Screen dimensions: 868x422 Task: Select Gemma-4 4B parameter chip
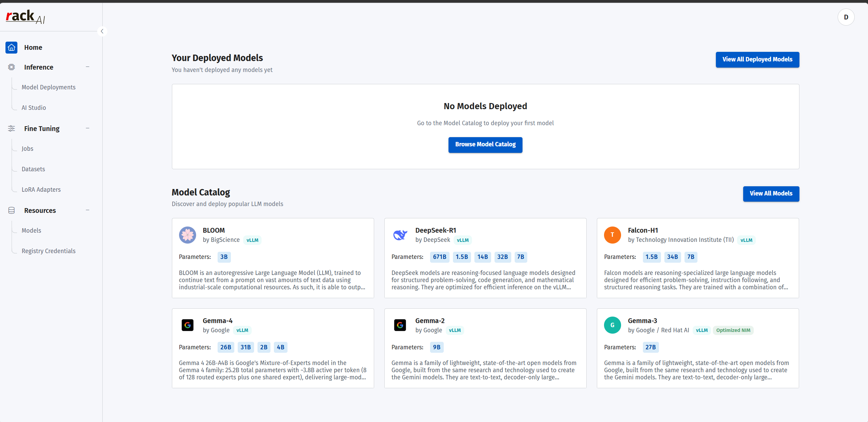coord(280,347)
